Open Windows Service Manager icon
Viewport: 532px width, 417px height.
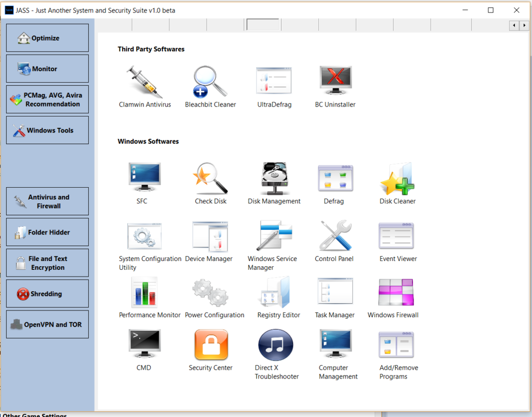tap(274, 236)
